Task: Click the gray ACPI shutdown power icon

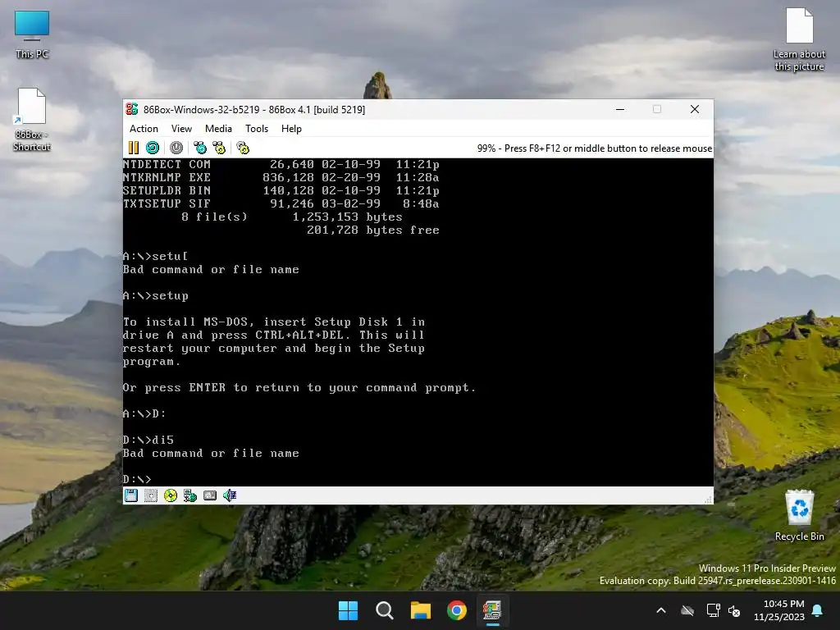Action: [176, 148]
